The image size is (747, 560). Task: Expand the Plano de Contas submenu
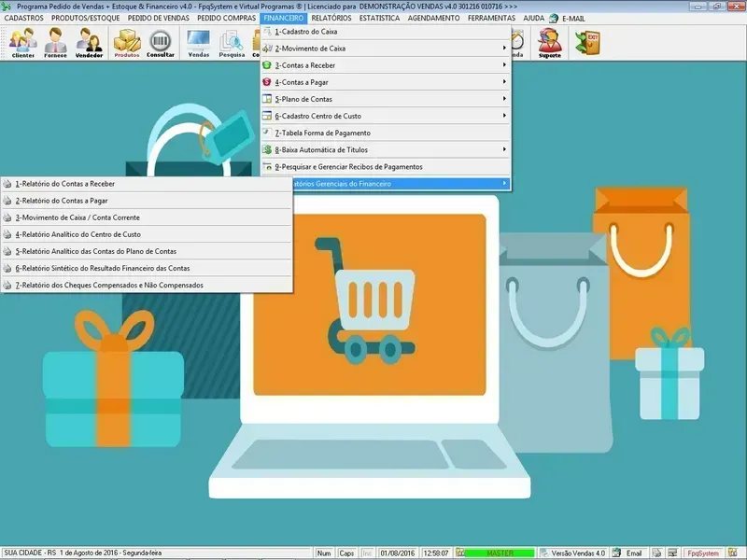tap(385, 99)
